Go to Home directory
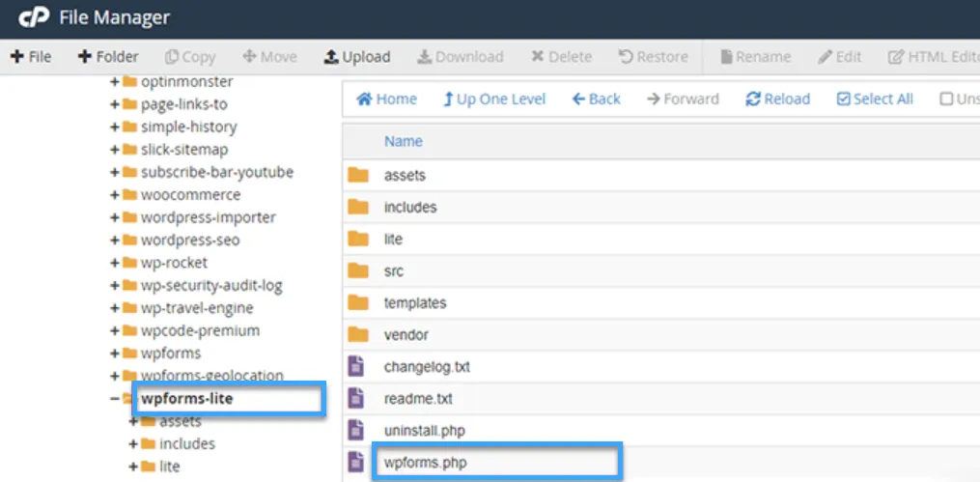Viewport: 980px width, 482px height. coord(386,99)
